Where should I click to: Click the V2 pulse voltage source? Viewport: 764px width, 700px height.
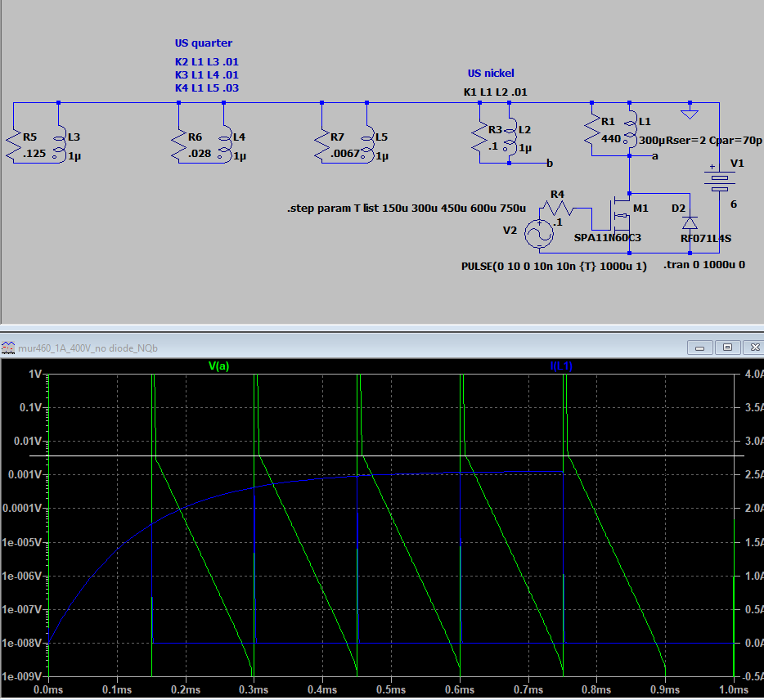click(539, 235)
